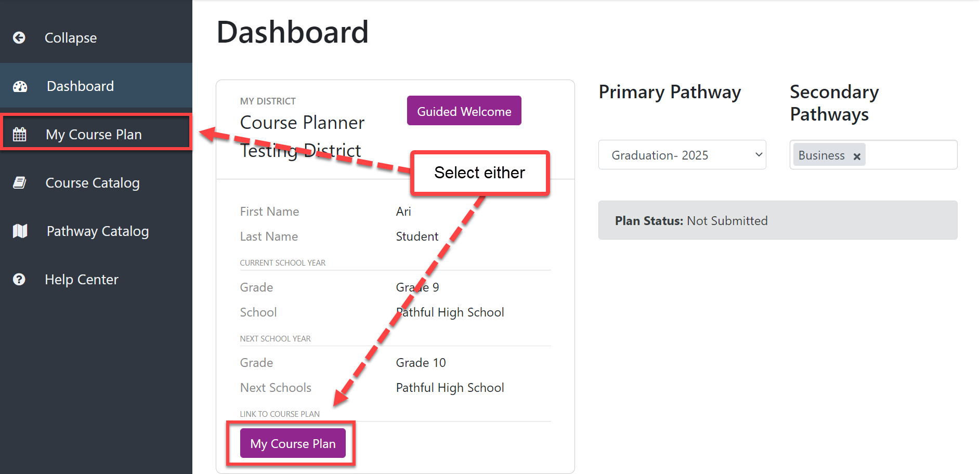980x474 pixels.
Task: Click the Business tag label
Action: [x=821, y=155]
